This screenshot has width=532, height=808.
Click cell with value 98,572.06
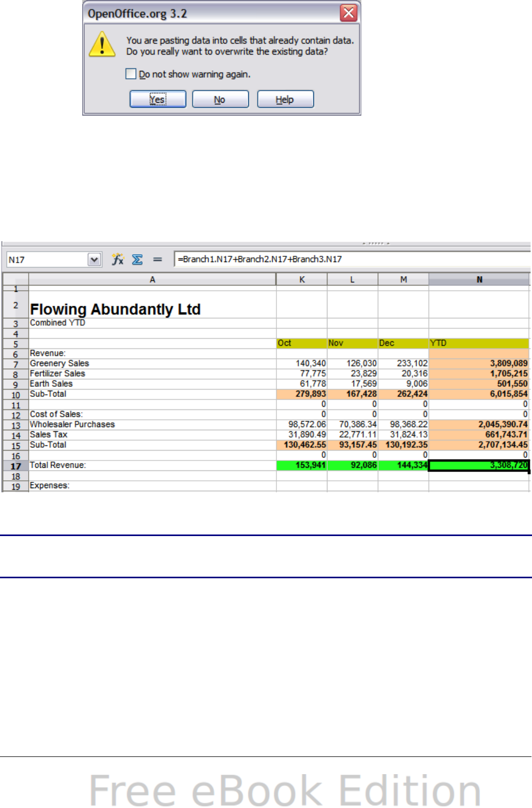(x=302, y=425)
